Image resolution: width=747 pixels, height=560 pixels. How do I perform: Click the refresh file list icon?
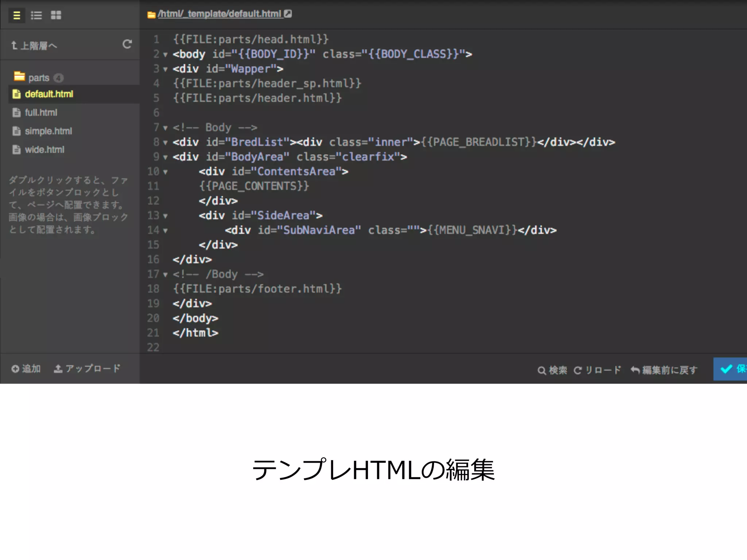tap(127, 44)
